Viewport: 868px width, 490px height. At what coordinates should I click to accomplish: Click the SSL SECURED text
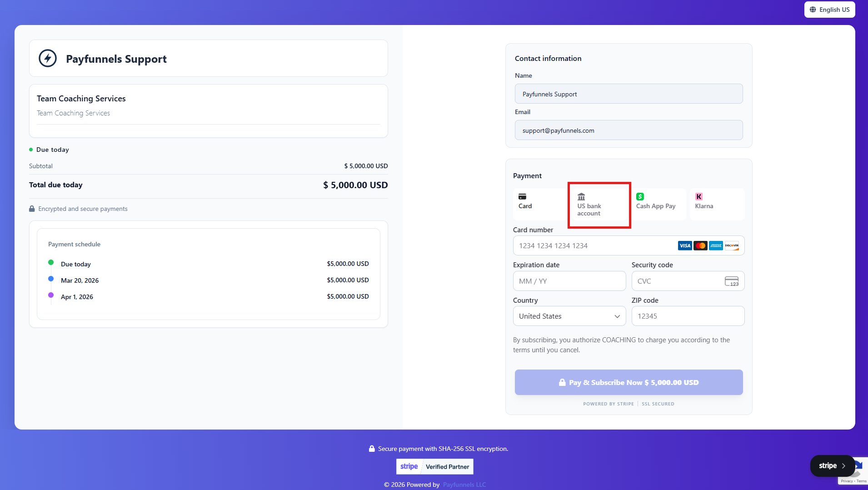point(658,404)
